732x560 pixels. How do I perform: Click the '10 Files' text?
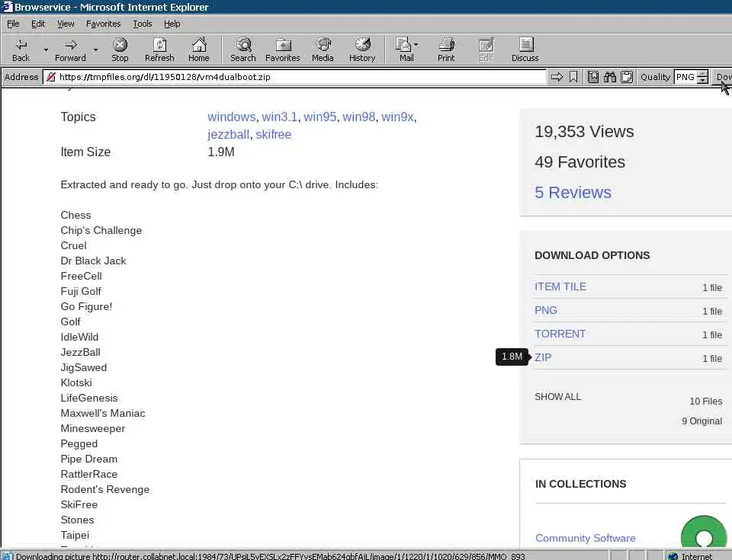[x=706, y=402]
